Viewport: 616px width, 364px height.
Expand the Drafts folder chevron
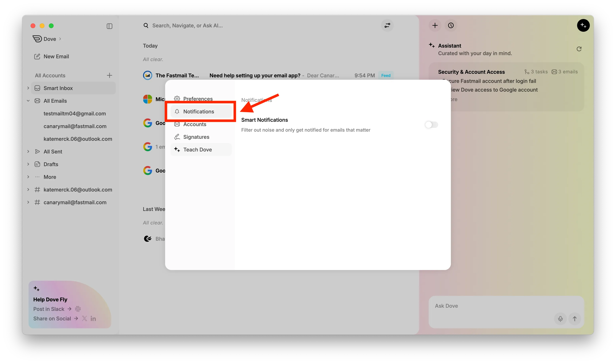(28, 164)
